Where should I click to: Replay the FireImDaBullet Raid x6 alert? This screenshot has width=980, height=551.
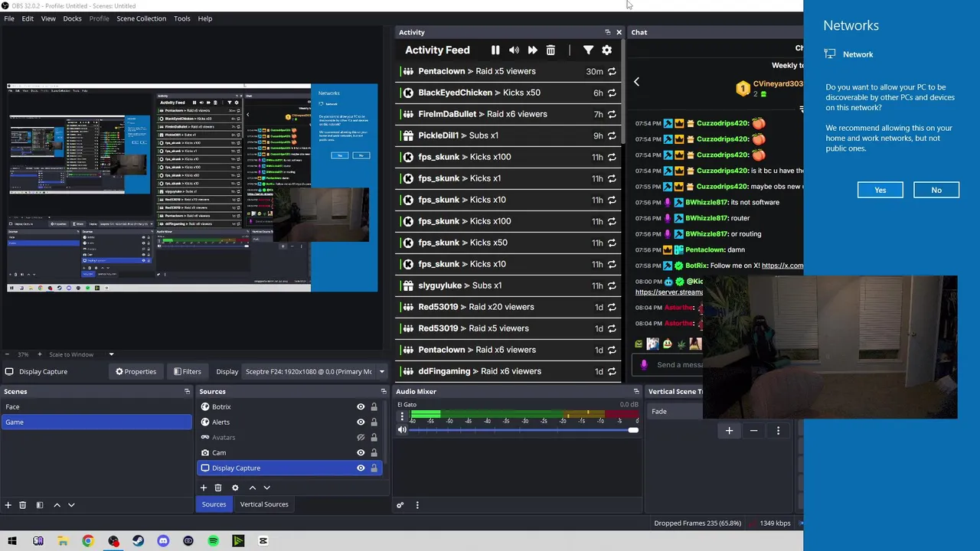[612, 114]
